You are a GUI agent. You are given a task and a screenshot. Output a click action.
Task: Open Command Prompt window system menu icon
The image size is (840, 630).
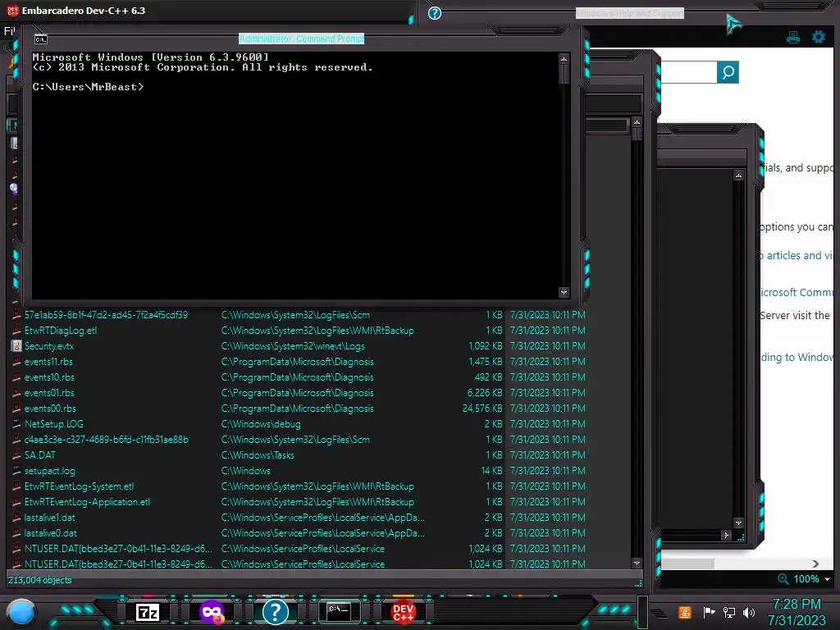pos(41,39)
